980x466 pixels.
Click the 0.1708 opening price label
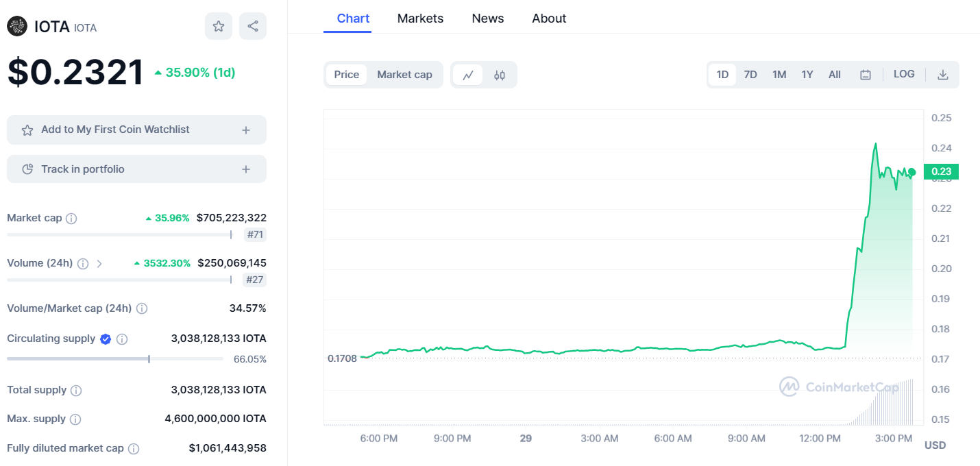coord(342,358)
